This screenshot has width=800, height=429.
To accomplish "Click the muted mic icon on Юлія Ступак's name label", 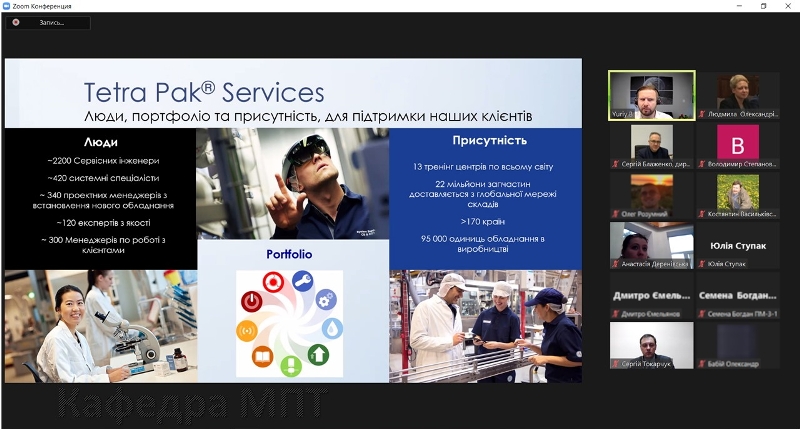I will (702, 264).
